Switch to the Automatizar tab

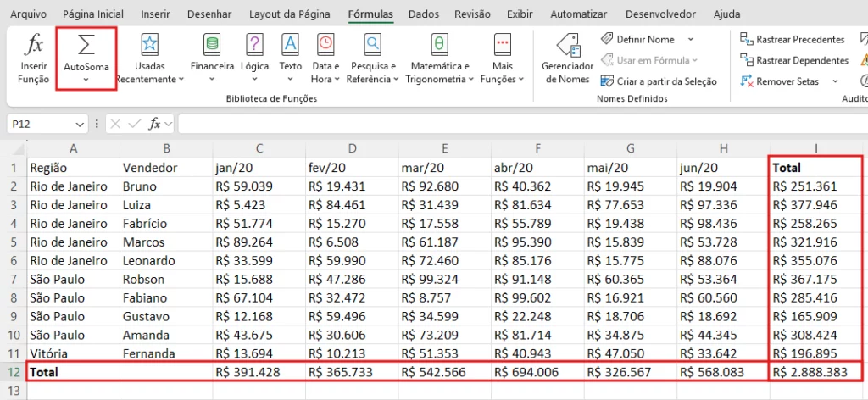(x=578, y=14)
